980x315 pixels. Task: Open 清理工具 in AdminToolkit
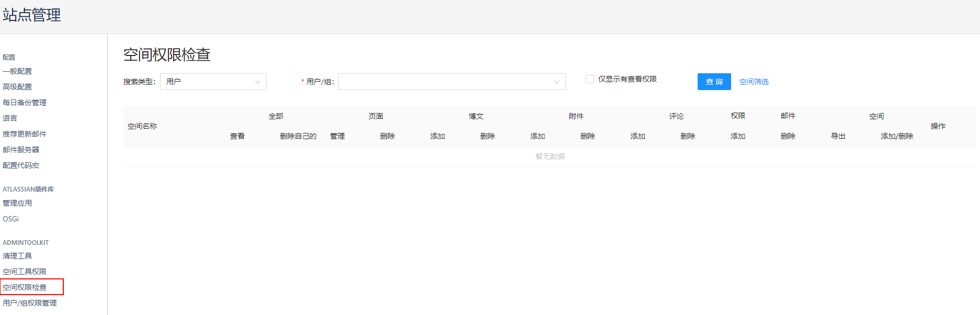coord(17,256)
